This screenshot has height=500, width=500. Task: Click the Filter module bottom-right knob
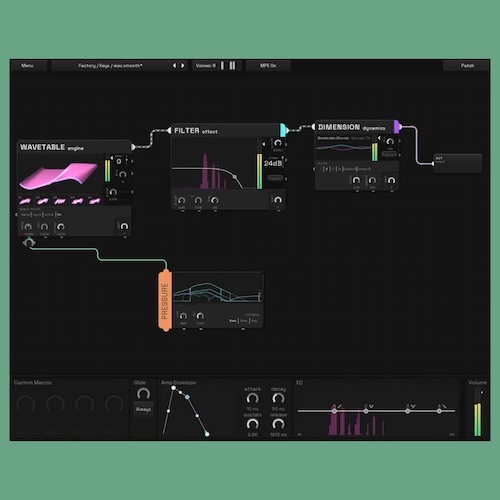(278, 200)
